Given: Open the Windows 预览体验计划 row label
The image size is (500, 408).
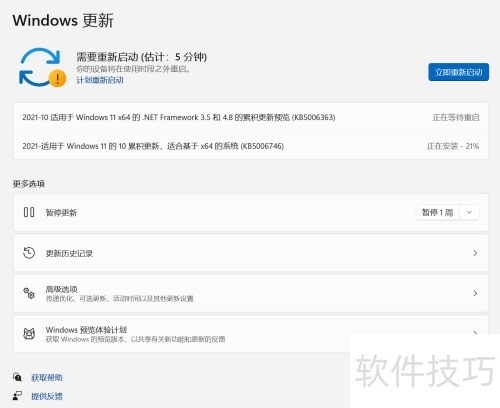Looking at the screenshot, I should [86, 330].
